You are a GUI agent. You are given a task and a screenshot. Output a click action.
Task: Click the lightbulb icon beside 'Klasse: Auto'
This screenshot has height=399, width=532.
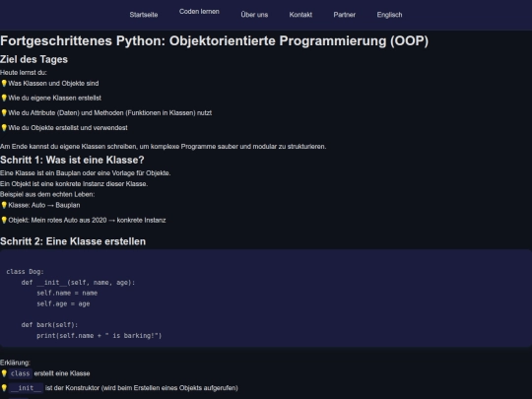4,205
